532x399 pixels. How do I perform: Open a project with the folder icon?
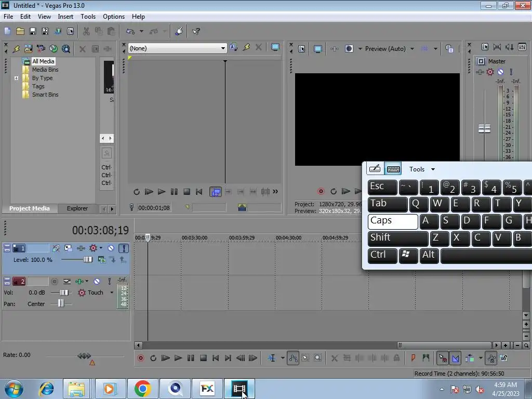coord(20,31)
